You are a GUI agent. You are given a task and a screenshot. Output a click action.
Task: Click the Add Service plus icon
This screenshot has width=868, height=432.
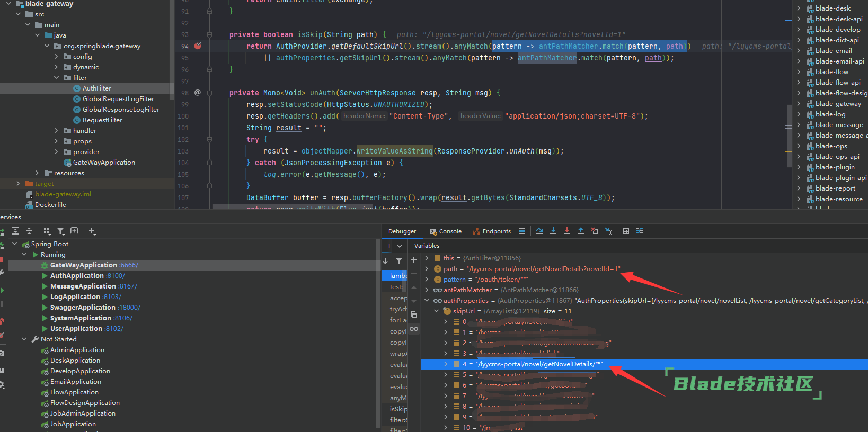92,231
